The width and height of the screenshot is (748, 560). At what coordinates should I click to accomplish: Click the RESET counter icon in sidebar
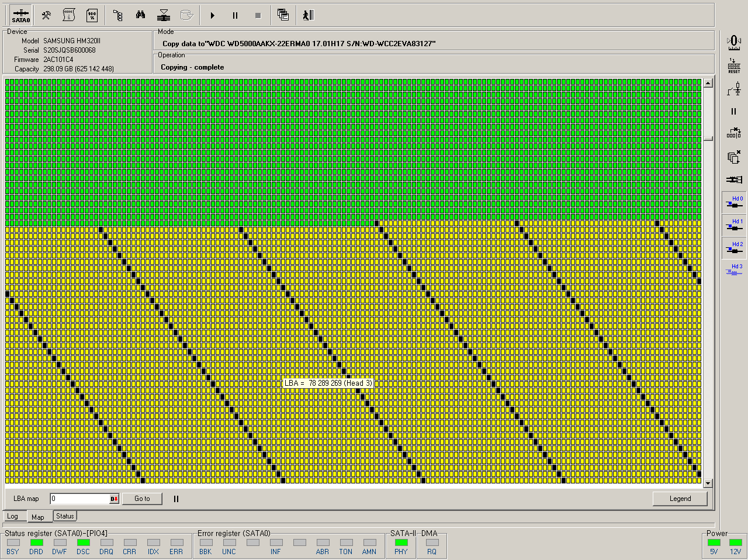click(734, 65)
